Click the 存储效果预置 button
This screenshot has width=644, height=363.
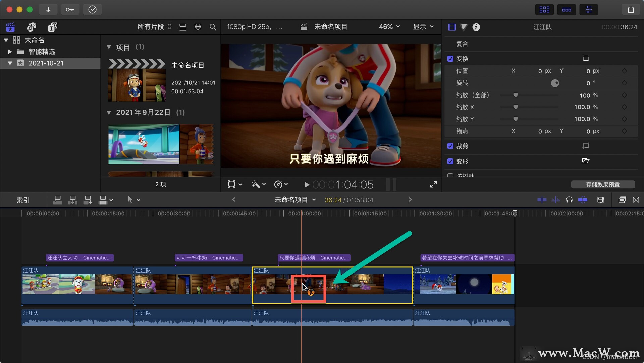602,184
